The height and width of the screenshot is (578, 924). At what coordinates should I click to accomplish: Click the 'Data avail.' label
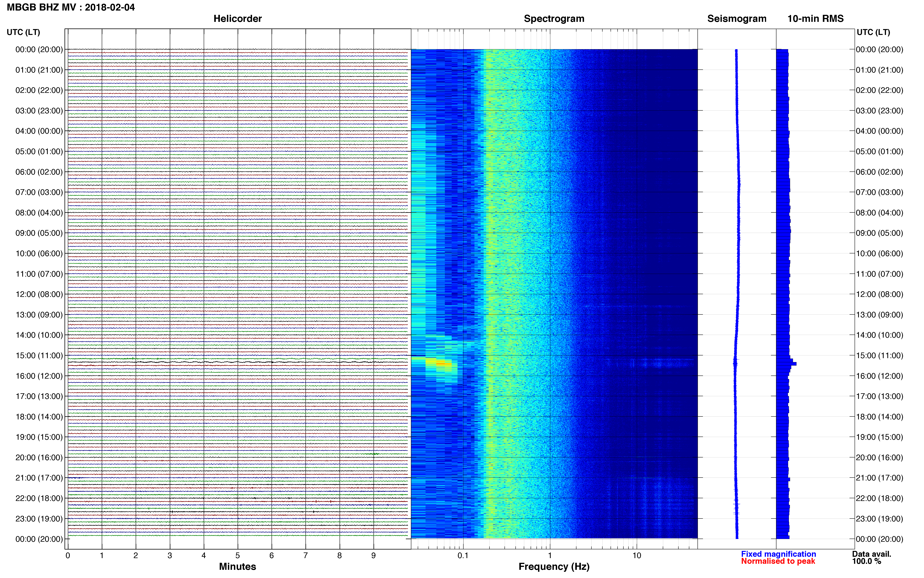point(872,554)
